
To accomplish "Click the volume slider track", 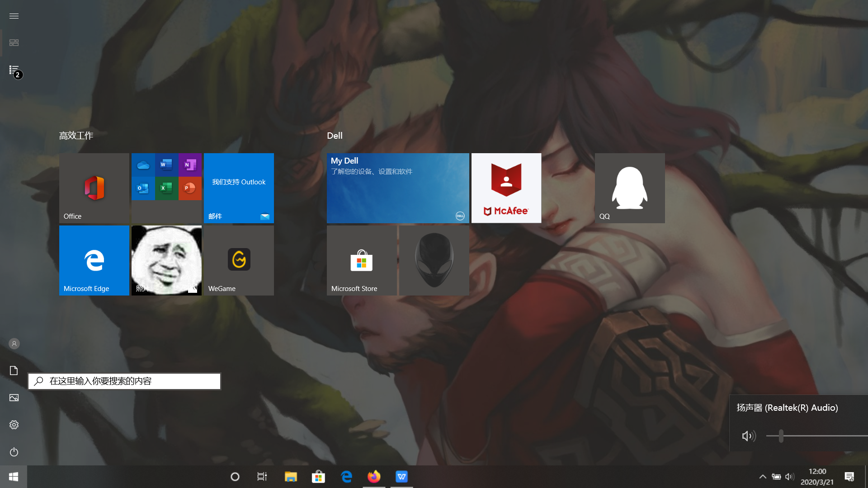I will [x=817, y=436].
